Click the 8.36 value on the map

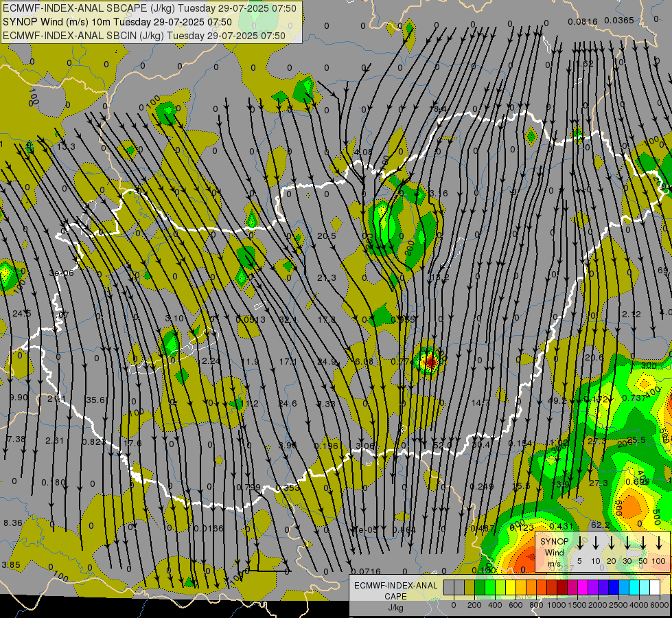pos(13,523)
